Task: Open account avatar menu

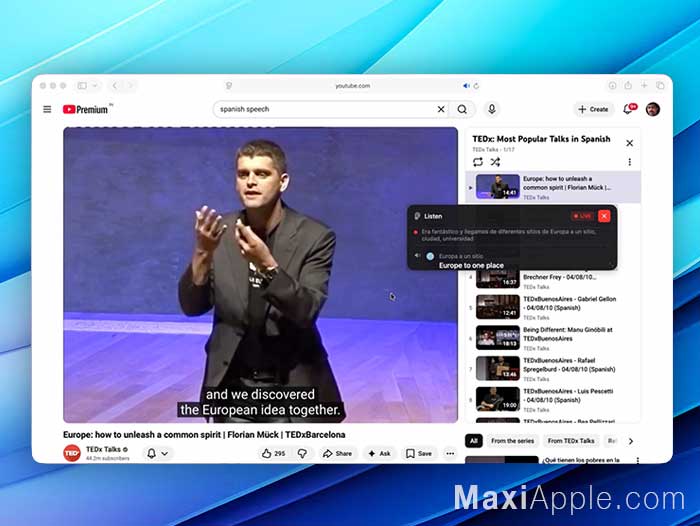Action: click(x=653, y=109)
